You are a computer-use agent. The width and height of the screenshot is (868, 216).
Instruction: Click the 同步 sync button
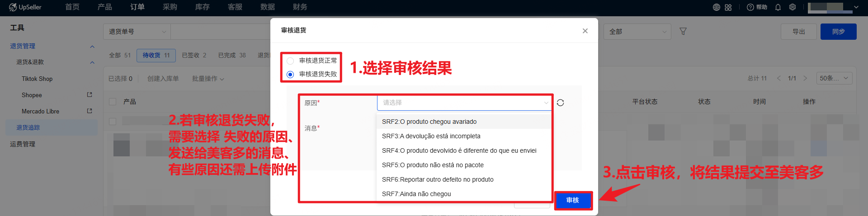click(x=838, y=32)
